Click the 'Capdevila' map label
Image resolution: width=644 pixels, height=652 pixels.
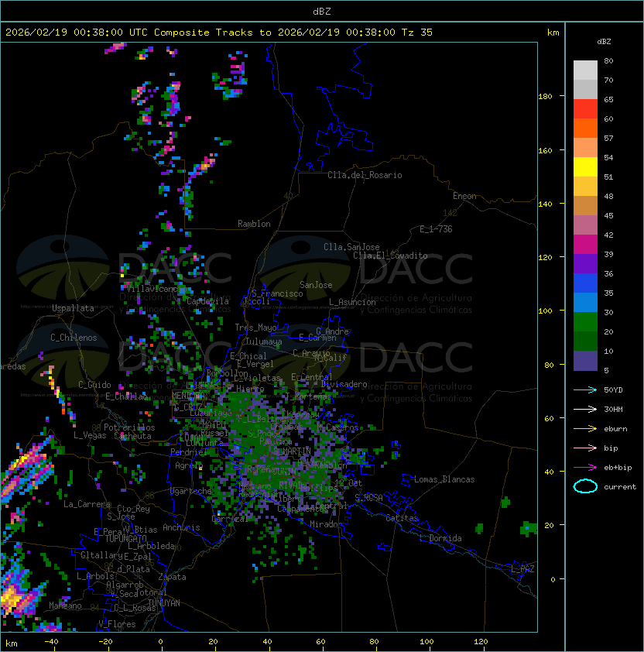(207, 301)
